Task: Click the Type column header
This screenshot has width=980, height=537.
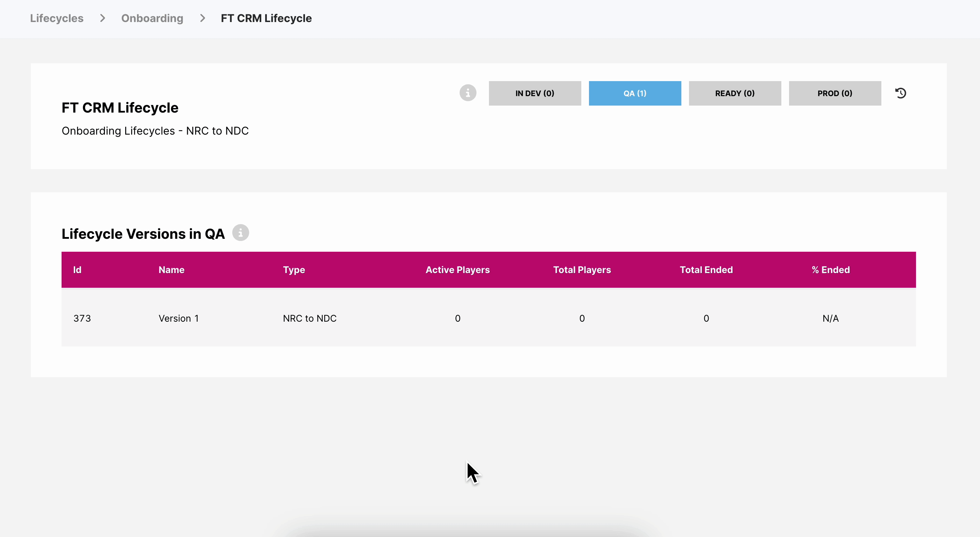Action: (294, 270)
